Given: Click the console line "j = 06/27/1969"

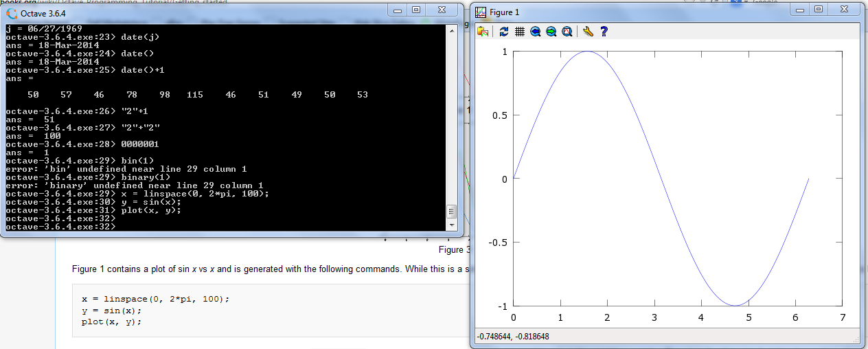Looking at the screenshot, I should [43, 29].
